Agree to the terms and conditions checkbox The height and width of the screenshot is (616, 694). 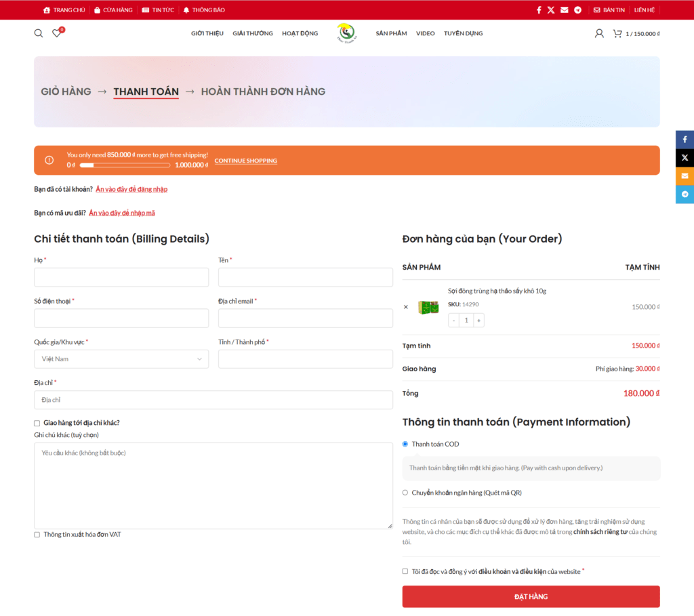pyautogui.click(x=405, y=571)
